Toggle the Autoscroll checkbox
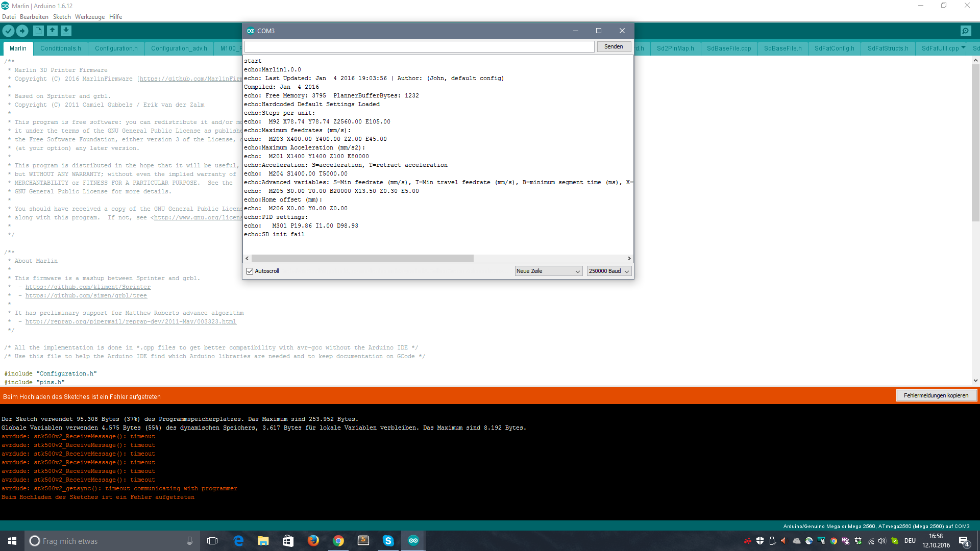This screenshot has width=980, height=551. click(x=250, y=271)
